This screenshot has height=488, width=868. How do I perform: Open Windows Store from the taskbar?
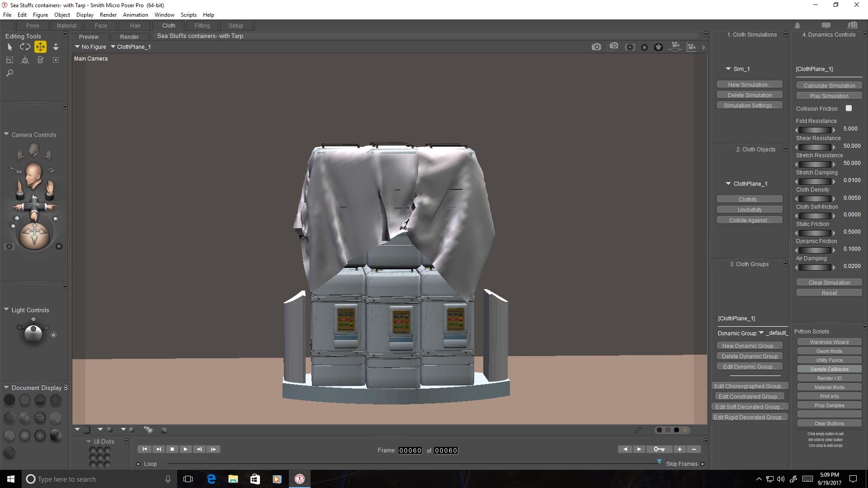255,479
